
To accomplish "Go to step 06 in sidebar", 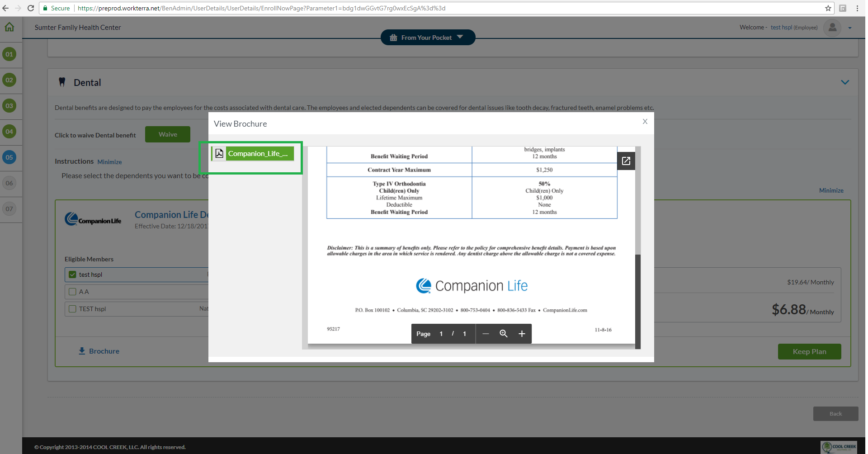I will [x=9, y=183].
